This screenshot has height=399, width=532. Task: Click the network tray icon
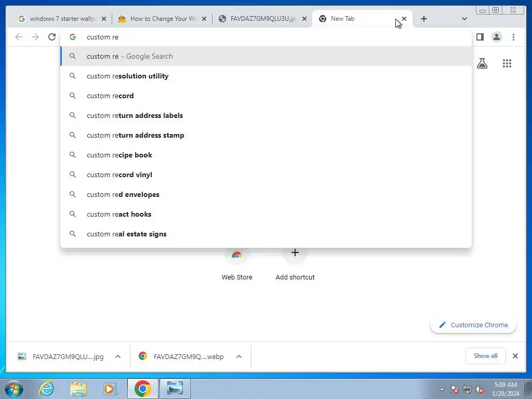click(467, 389)
